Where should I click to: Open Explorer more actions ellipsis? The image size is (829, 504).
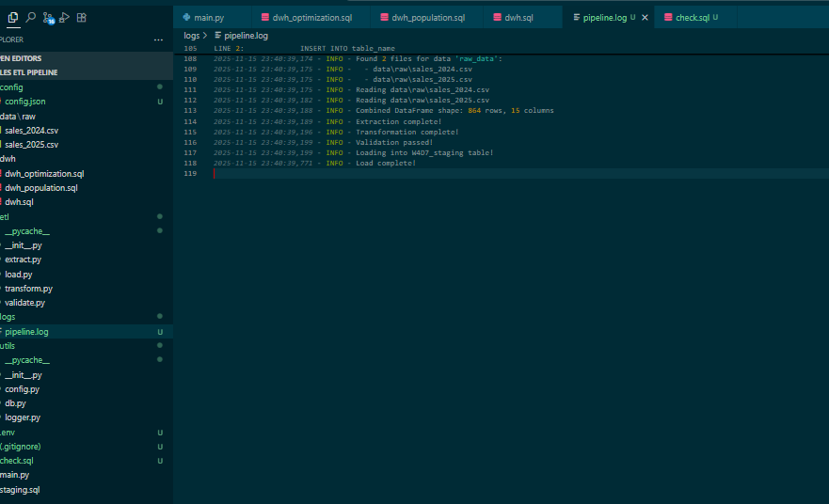tap(158, 39)
